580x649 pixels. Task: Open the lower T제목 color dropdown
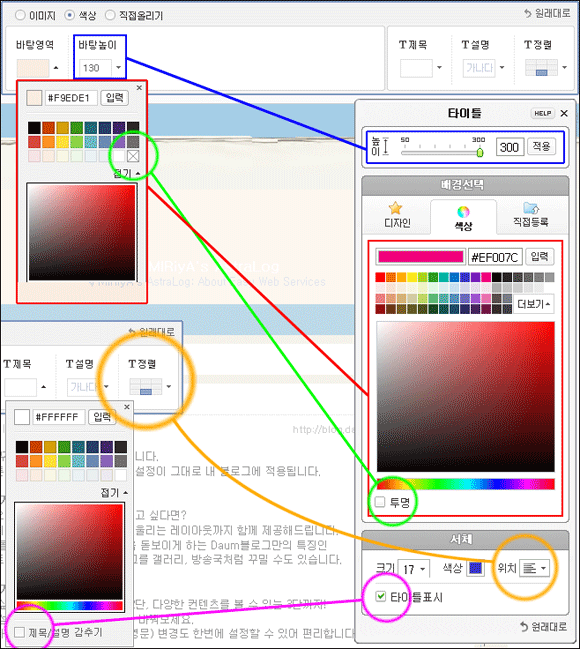coord(43,387)
